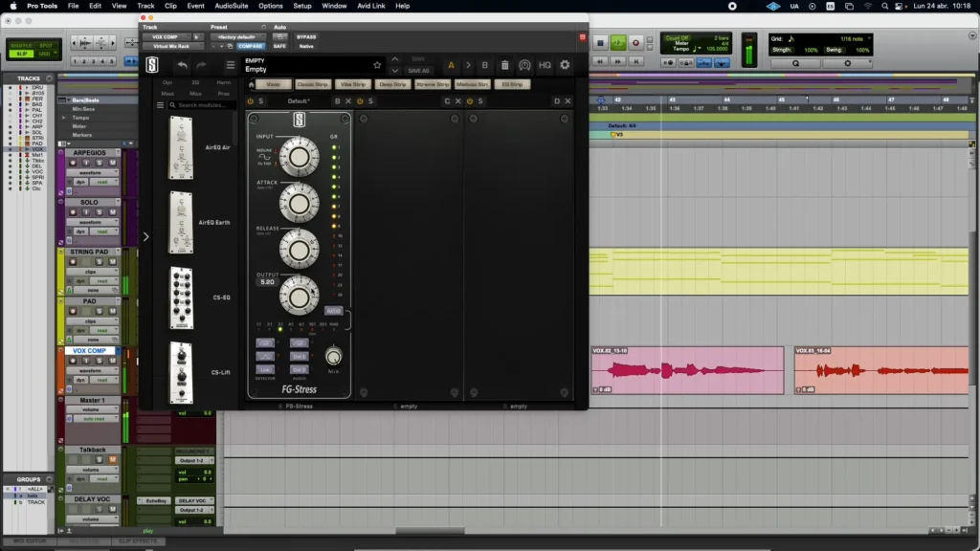Select the Vibe Strip preset
Screen dimensions: 980x551
353,84
